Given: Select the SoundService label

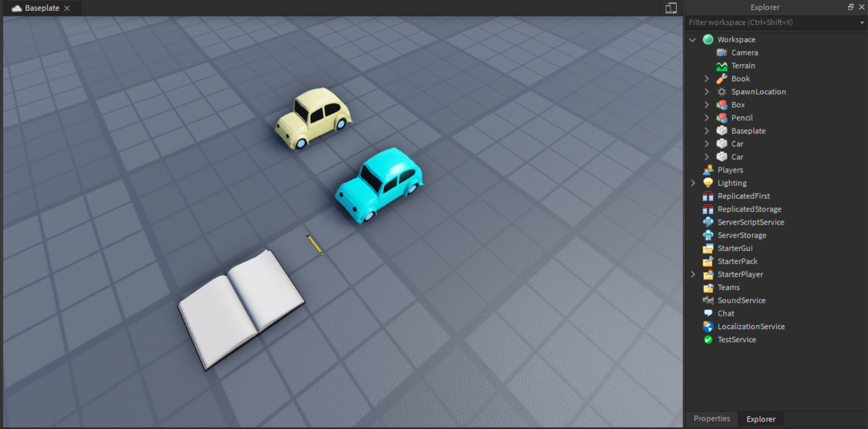Looking at the screenshot, I should 741,300.
